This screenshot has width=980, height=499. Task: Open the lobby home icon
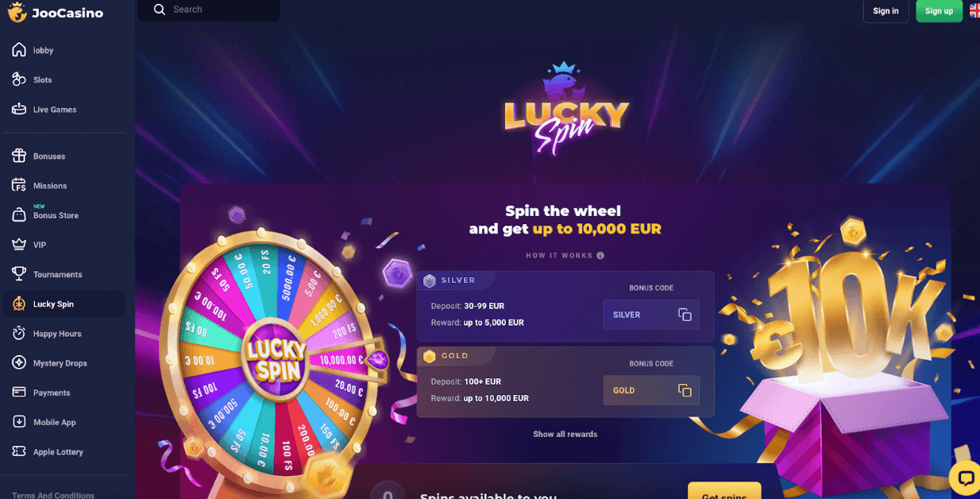(x=19, y=50)
